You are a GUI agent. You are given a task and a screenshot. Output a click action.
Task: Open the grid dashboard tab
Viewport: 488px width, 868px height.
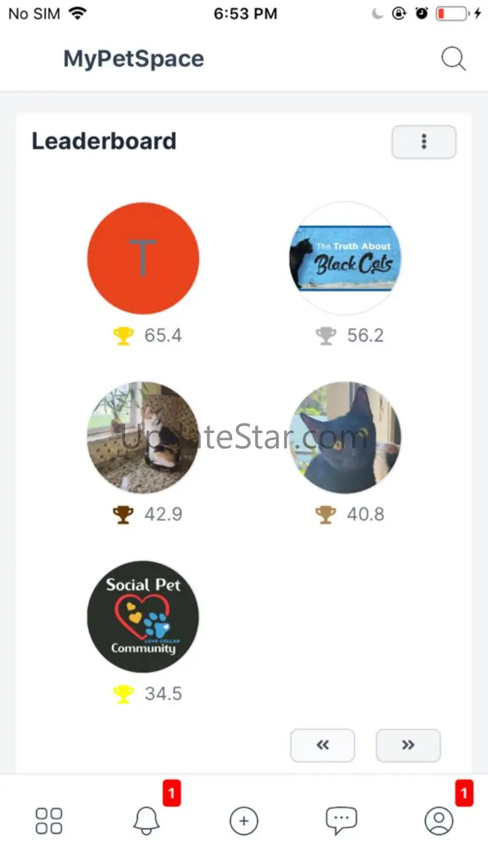tap(49, 820)
